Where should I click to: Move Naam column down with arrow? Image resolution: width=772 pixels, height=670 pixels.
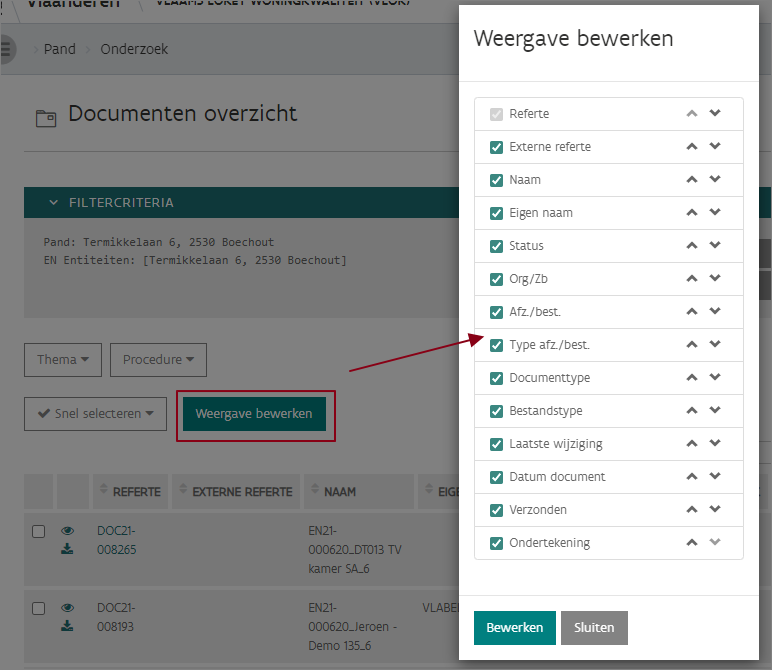click(x=715, y=180)
